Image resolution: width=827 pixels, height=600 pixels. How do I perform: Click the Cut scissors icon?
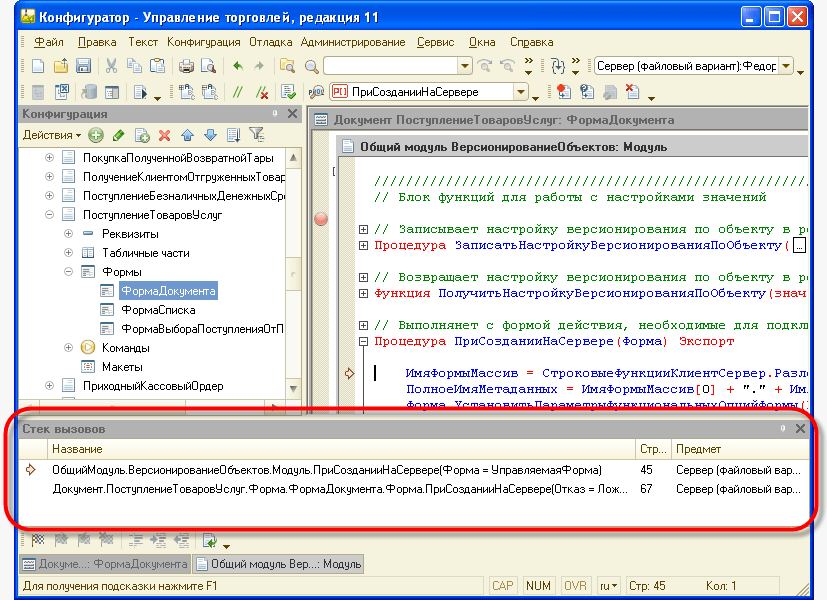point(111,66)
